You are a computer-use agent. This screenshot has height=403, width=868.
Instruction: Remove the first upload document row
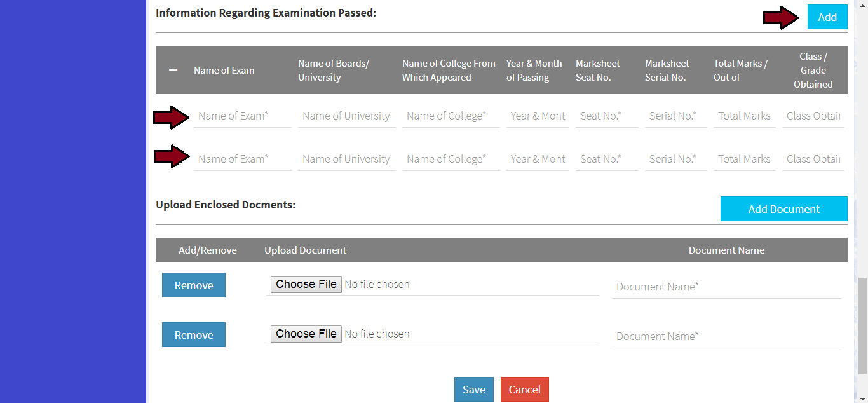tap(194, 285)
